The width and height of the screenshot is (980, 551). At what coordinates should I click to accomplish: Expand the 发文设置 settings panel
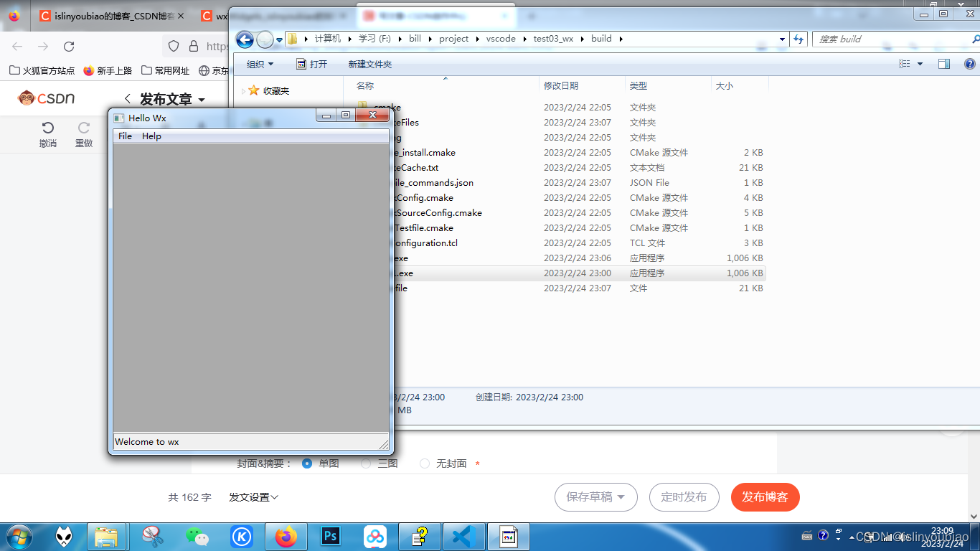[x=253, y=496]
